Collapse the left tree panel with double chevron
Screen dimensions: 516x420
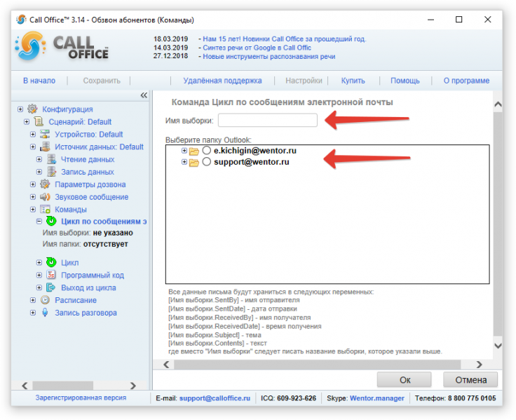tap(144, 95)
